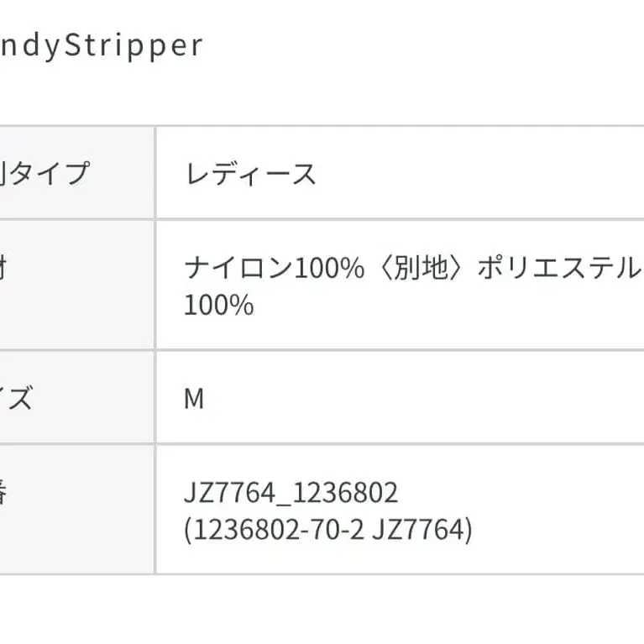Click the ナイロン100%〈別地〉ポリエステル material cell
This screenshot has width=644, height=644.
(400, 285)
